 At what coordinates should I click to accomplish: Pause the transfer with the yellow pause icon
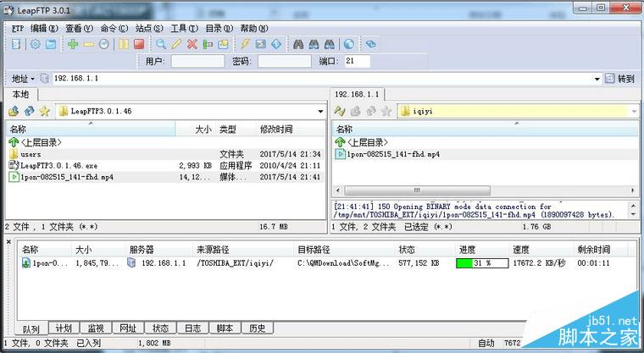click(x=124, y=44)
